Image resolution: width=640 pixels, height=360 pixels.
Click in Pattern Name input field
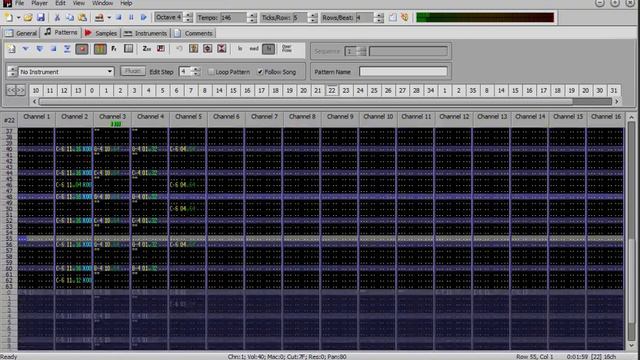point(403,72)
